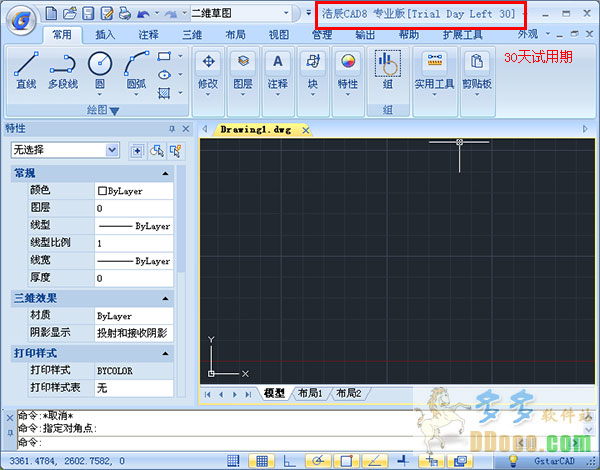Screen dimensions: 600x470
Task: Click the 线型比例 value field
Action: click(134, 243)
